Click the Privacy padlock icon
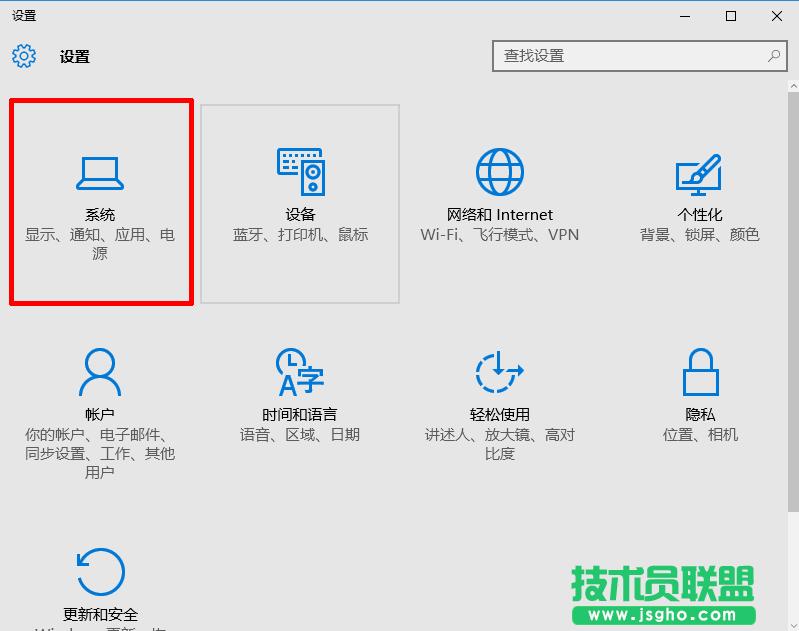This screenshot has height=631, width=799. pos(700,373)
